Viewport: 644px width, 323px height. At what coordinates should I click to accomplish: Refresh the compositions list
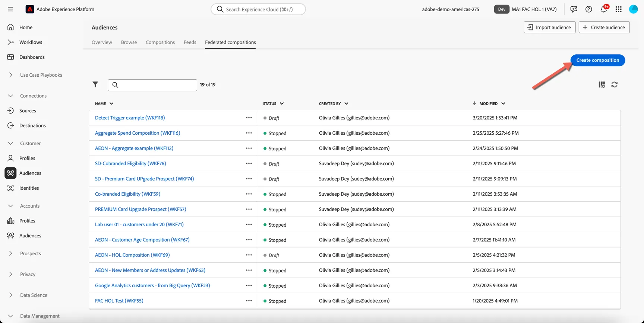[x=615, y=85]
